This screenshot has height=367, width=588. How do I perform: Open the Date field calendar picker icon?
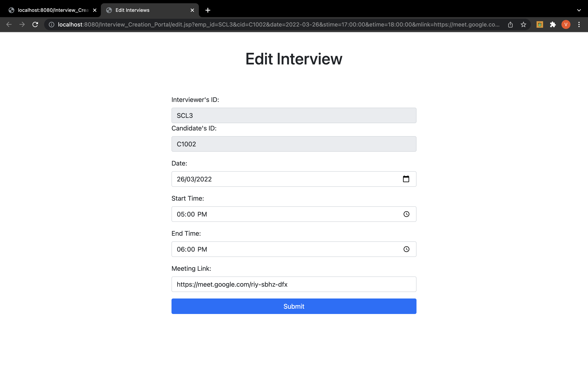tap(406, 179)
